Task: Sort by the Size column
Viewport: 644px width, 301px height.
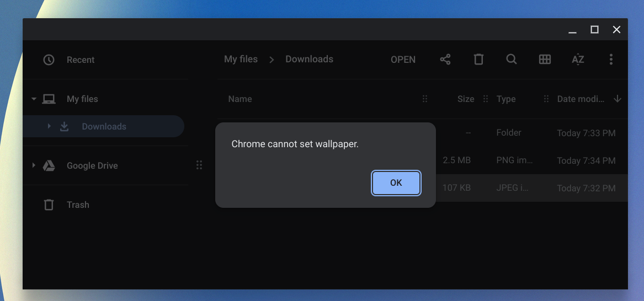Action: click(x=466, y=99)
